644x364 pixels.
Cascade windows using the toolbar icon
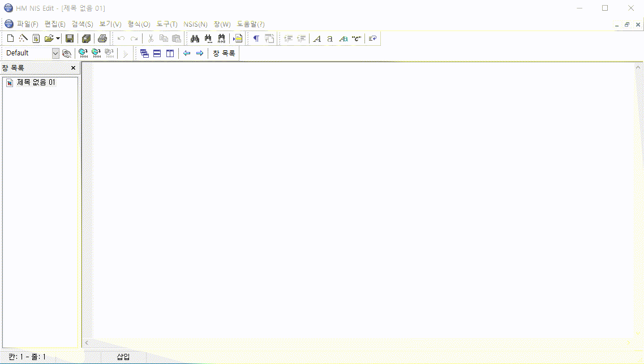click(x=144, y=53)
